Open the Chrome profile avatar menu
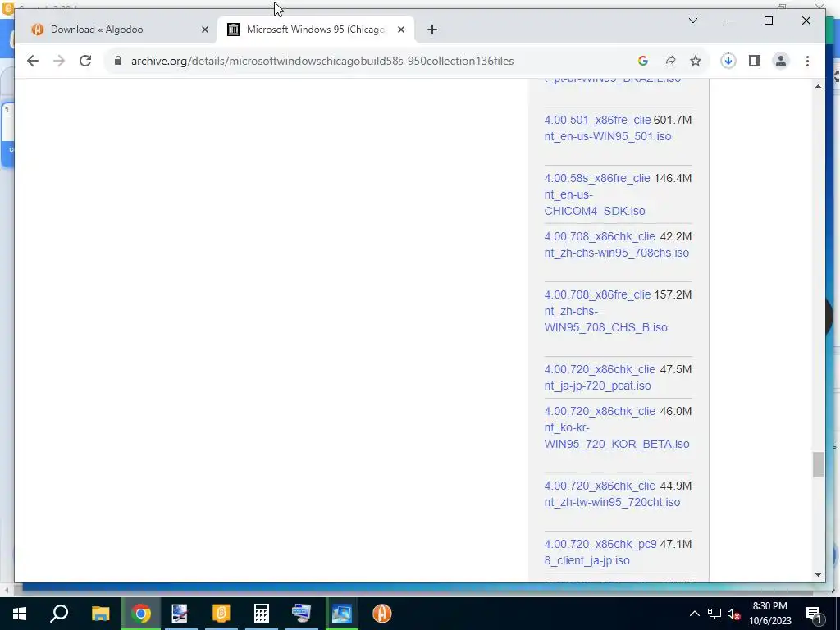 coord(781,61)
